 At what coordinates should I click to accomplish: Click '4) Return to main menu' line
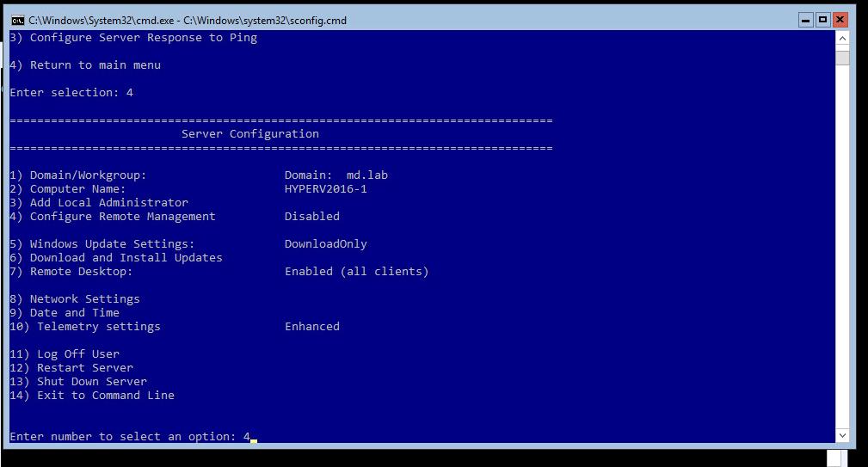85,65
